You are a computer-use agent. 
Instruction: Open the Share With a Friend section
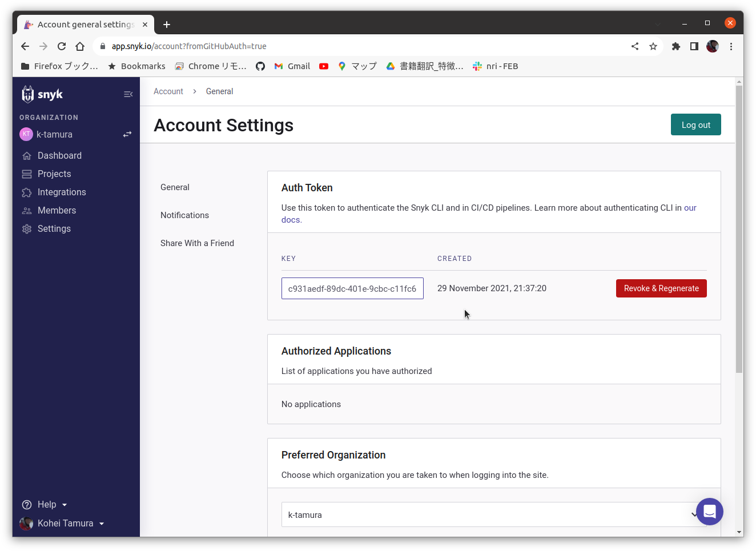tap(197, 243)
